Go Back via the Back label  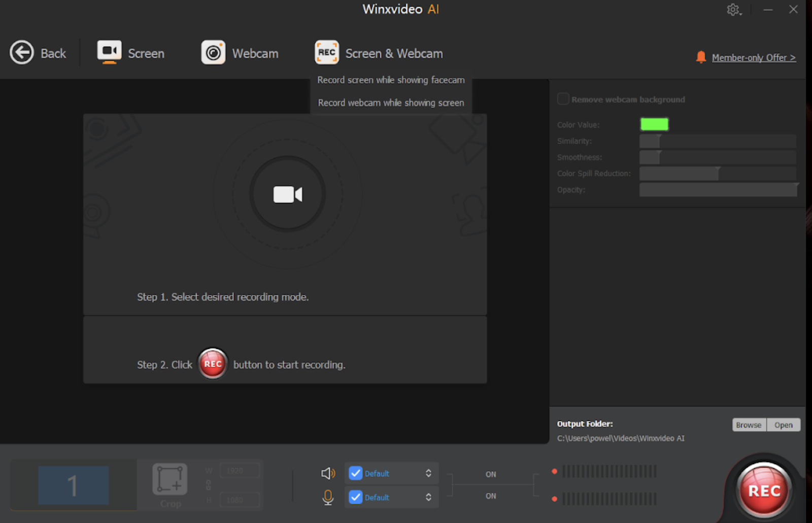click(x=53, y=53)
